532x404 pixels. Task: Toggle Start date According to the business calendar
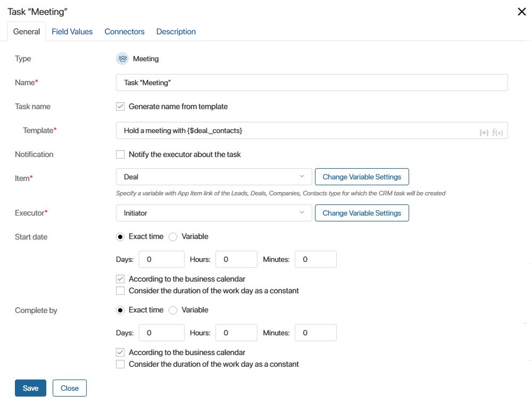tap(120, 279)
